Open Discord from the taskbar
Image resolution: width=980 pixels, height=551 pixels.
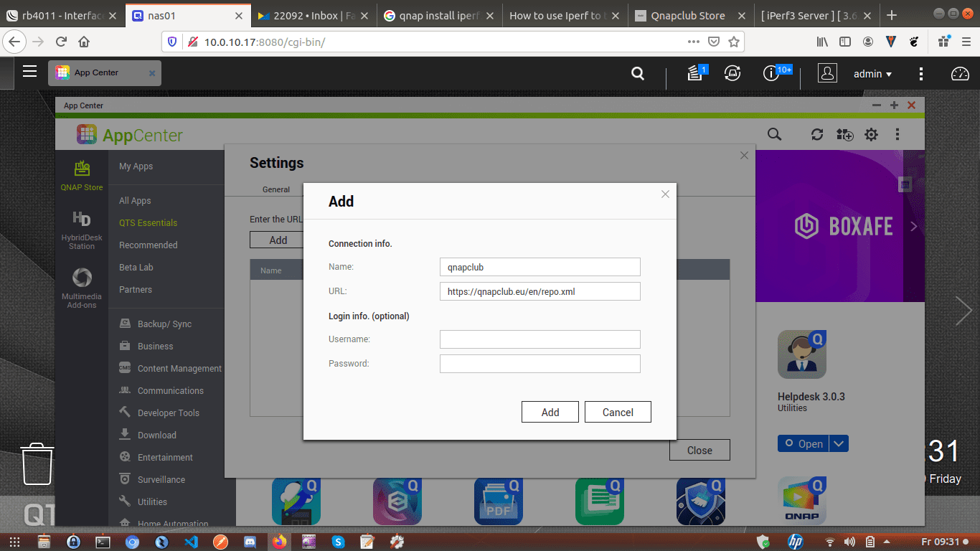(x=250, y=542)
